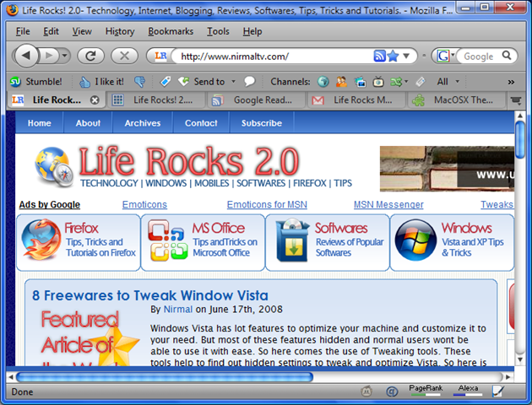Close the Life Rock... tab with its X
Screen dimensions: 532x405
[x=95, y=100]
